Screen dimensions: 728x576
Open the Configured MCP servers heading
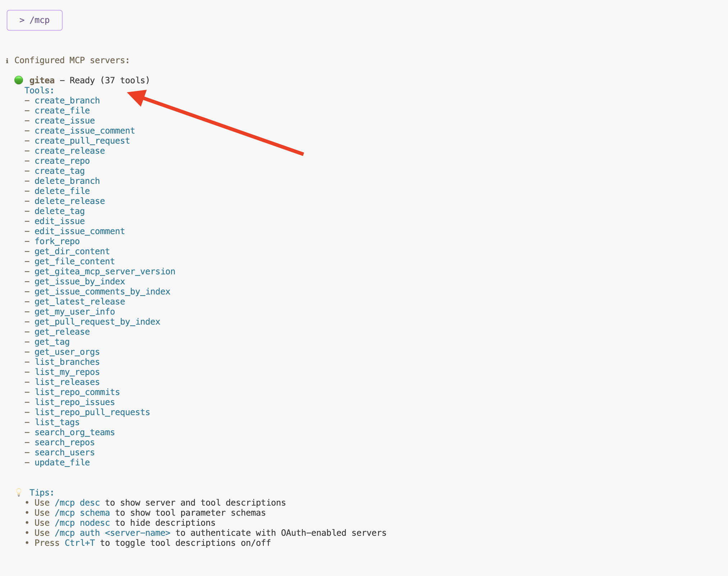72,60
